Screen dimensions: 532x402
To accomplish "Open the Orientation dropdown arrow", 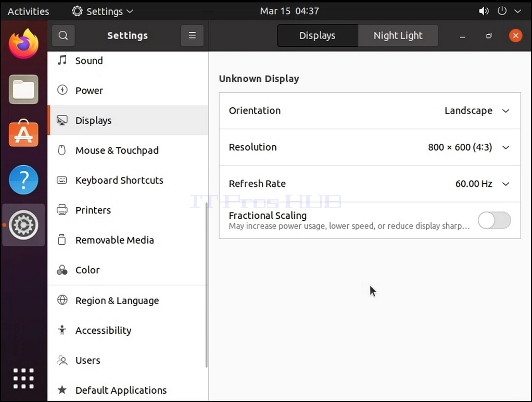I will pyautogui.click(x=505, y=111).
